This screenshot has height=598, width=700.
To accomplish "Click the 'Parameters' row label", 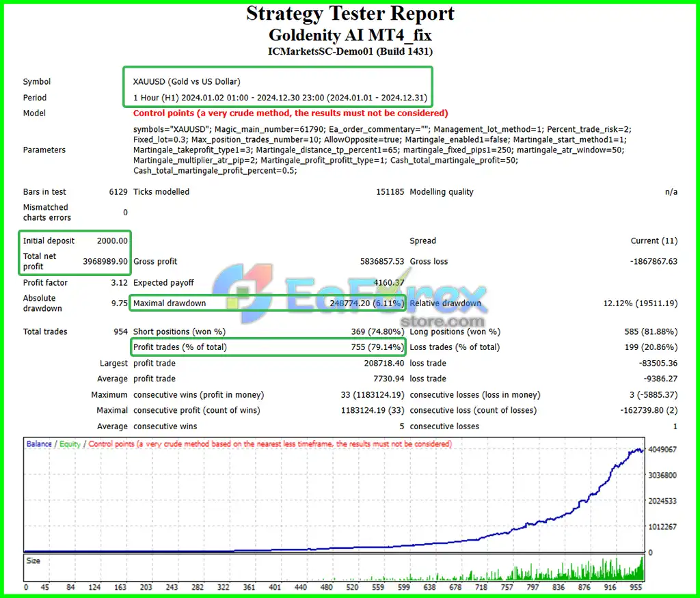I will click(x=44, y=150).
